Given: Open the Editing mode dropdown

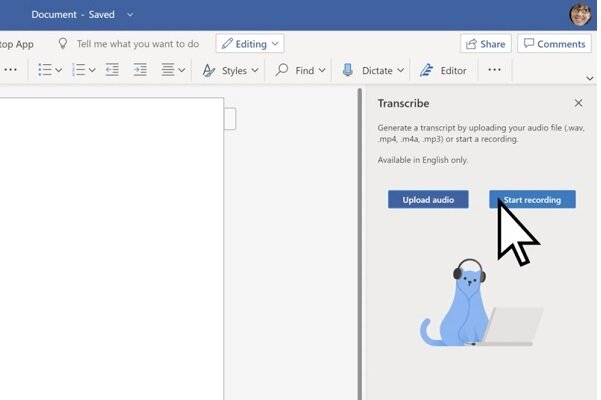Looking at the screenshot, I should point(249,44).
